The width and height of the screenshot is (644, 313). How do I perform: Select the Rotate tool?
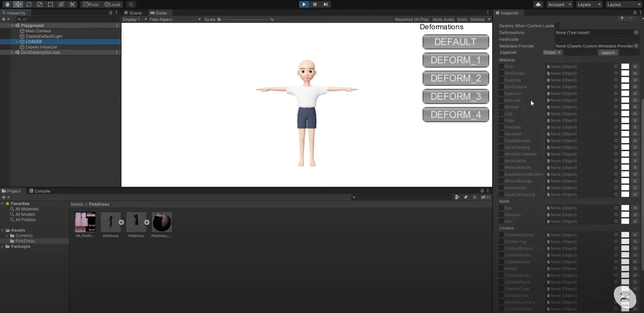[29, 4]
